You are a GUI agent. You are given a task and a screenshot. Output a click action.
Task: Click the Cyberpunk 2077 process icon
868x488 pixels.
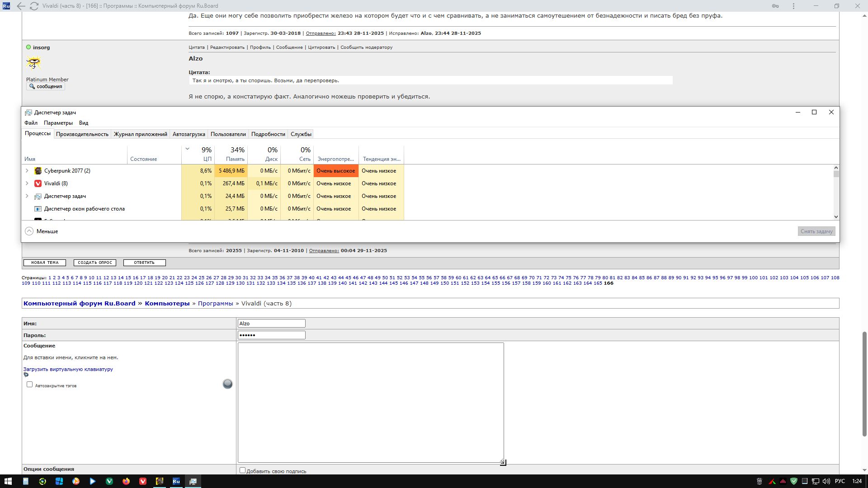38,171
